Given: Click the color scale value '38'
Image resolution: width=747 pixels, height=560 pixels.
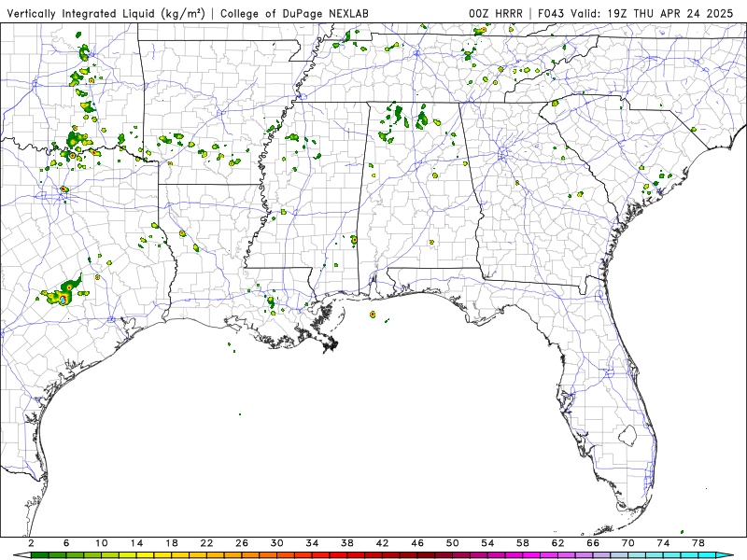Looking at the screenshot, I should click(x=347, y=543).
